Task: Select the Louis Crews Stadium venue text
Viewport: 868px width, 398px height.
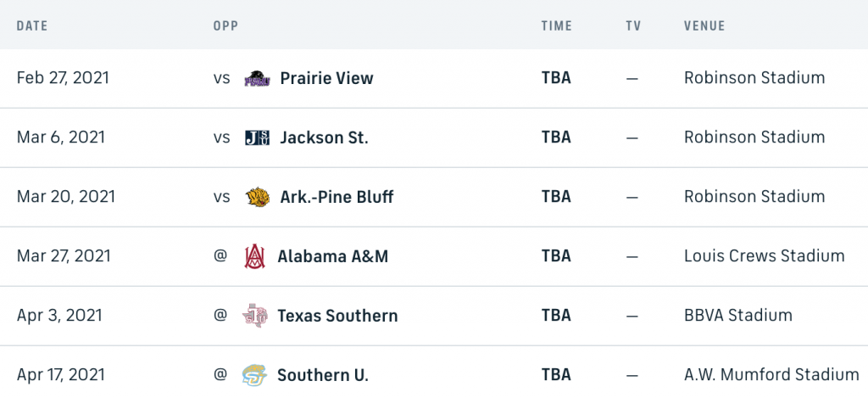Action: click(765, 256)
